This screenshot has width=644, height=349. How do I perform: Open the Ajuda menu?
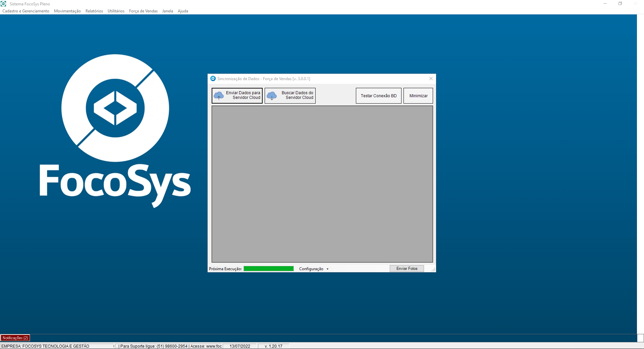pyautogui.click(x=183, y=11)
